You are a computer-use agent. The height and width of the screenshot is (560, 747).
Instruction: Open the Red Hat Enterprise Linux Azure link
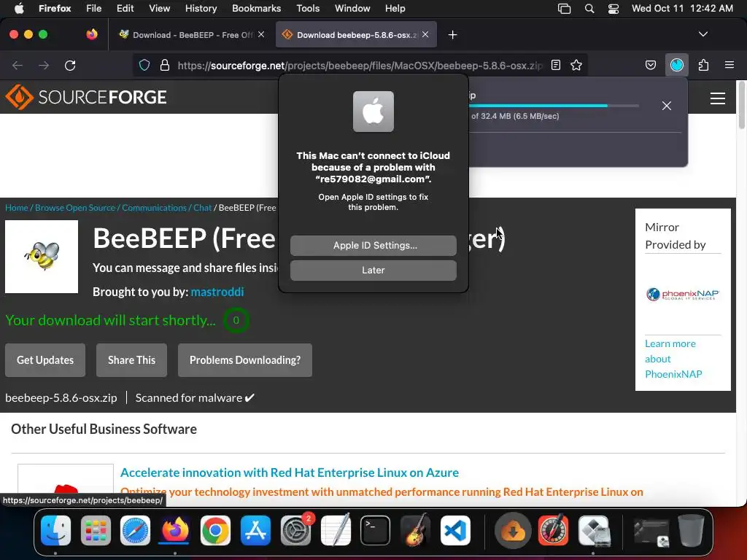click(289, 472)
